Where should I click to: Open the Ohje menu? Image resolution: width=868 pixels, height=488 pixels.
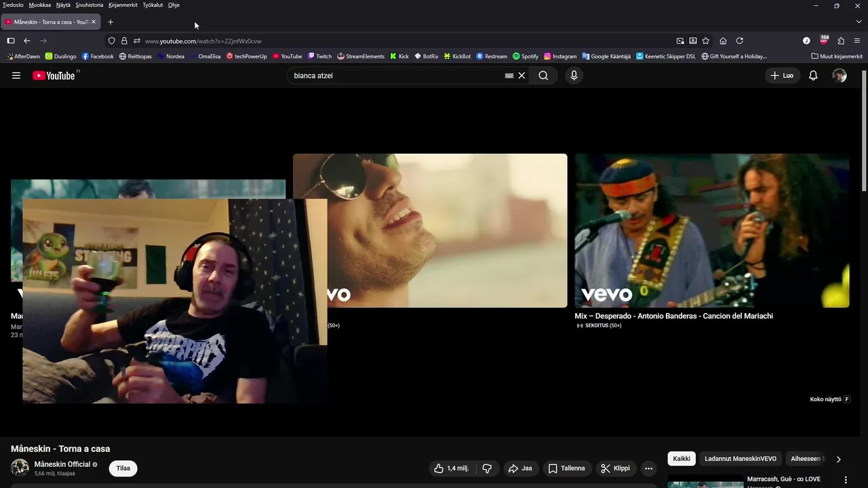coord(174,5)
